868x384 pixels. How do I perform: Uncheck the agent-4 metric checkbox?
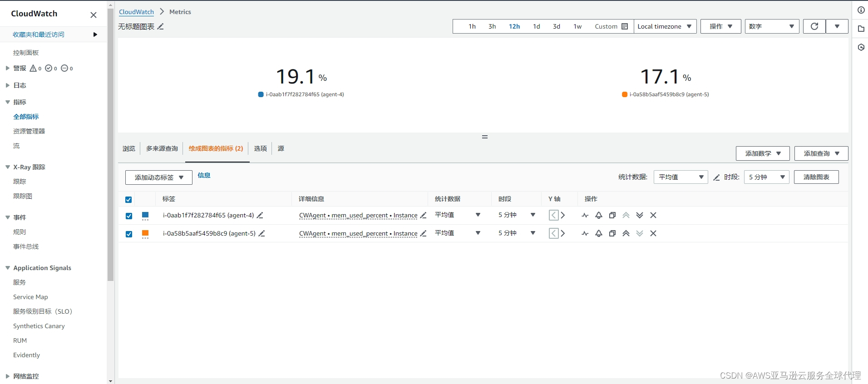(129, 216)
